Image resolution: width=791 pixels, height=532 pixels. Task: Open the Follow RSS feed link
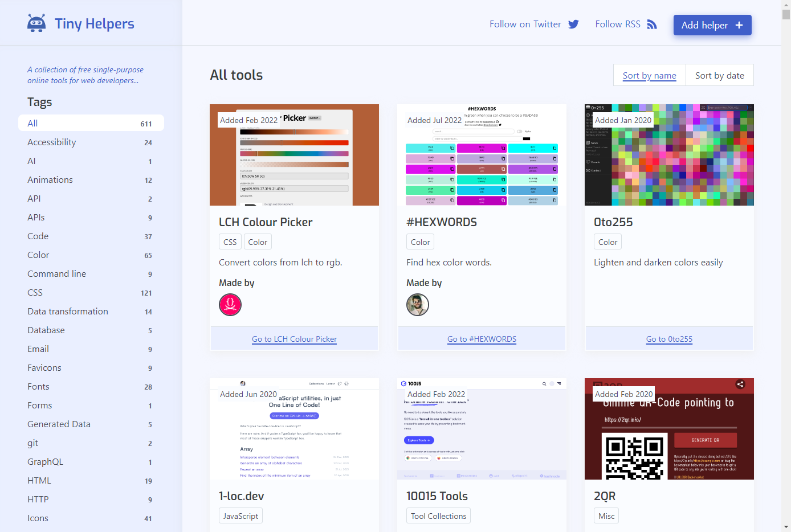tap(626, 24)
